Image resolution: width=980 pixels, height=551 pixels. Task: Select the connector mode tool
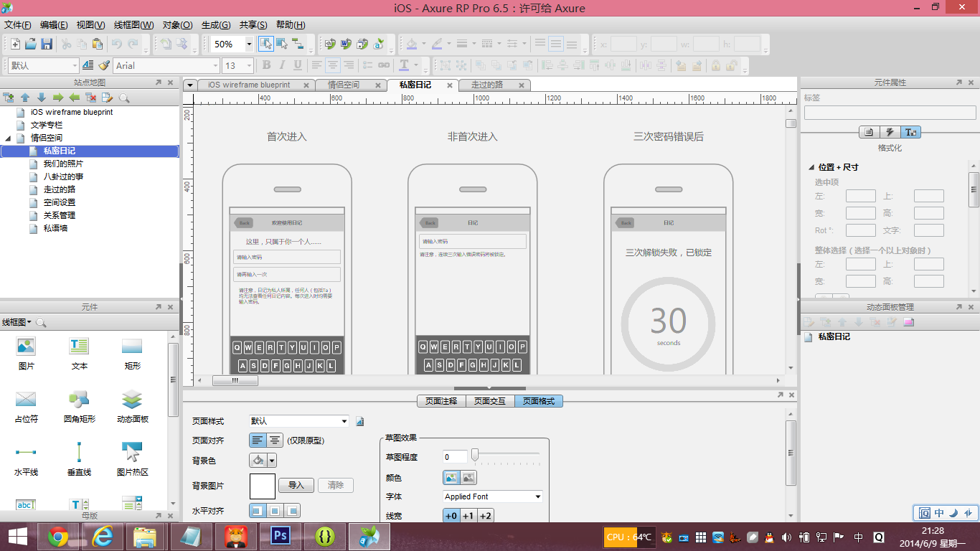coord(298,44)
